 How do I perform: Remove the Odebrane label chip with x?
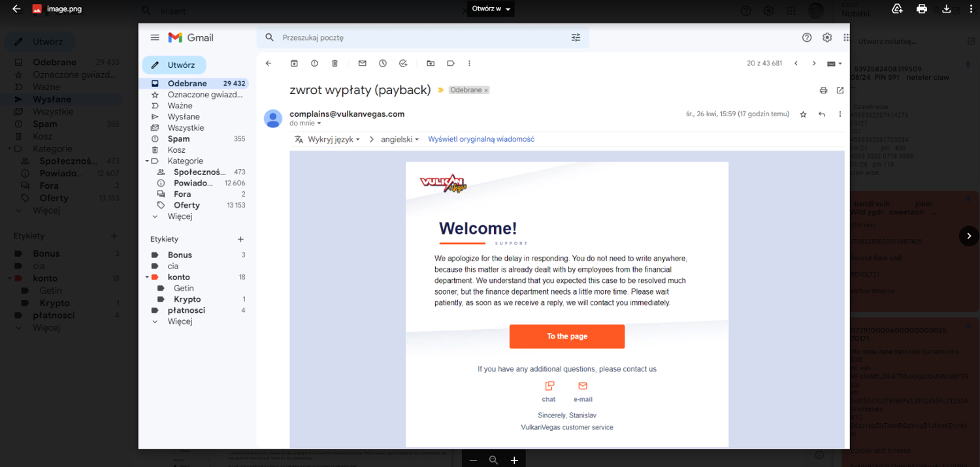[x=486, y=90]
